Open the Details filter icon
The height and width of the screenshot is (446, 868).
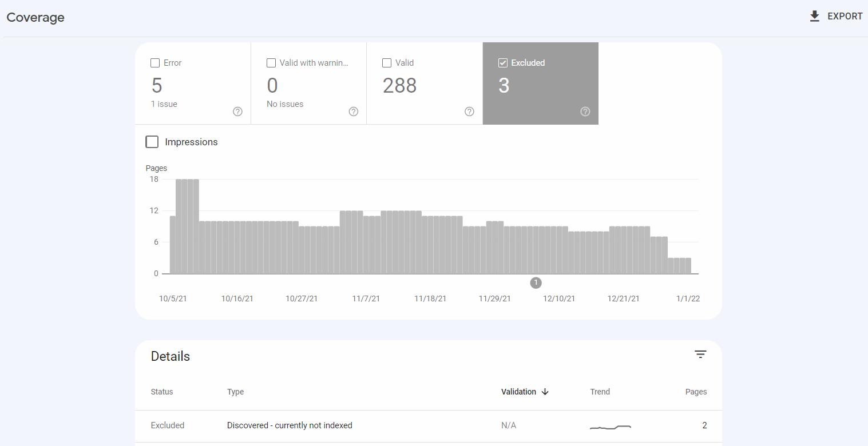700,355
